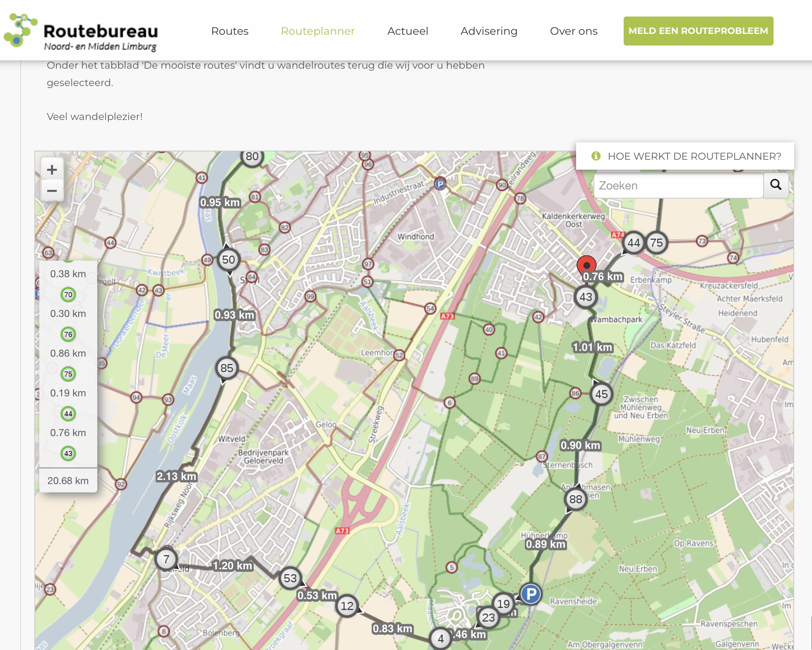
Task: Select green node 44 in route list
Action: [x=68, y=414]
